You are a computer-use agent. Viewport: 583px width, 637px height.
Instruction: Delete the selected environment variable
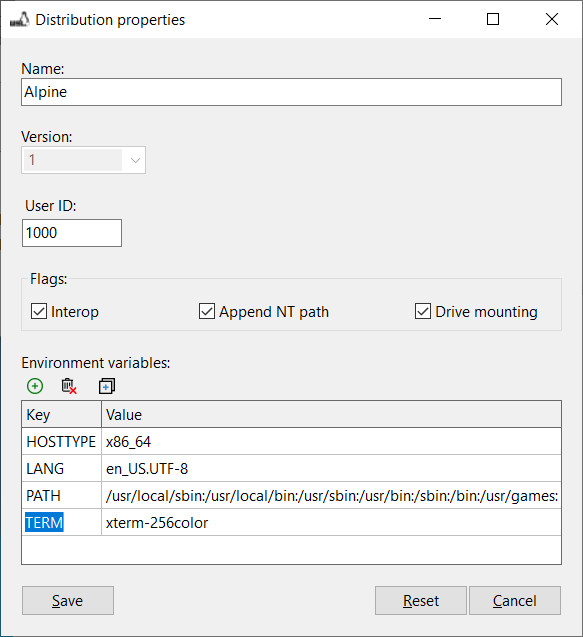tap(69, 386)
